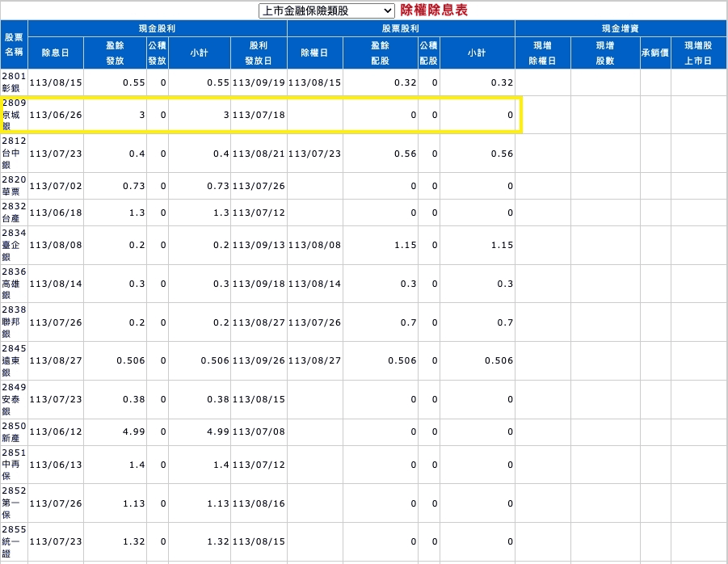
Task: Click 聯邦銀 payment date 113/08/27
Action: pos(259,322)
